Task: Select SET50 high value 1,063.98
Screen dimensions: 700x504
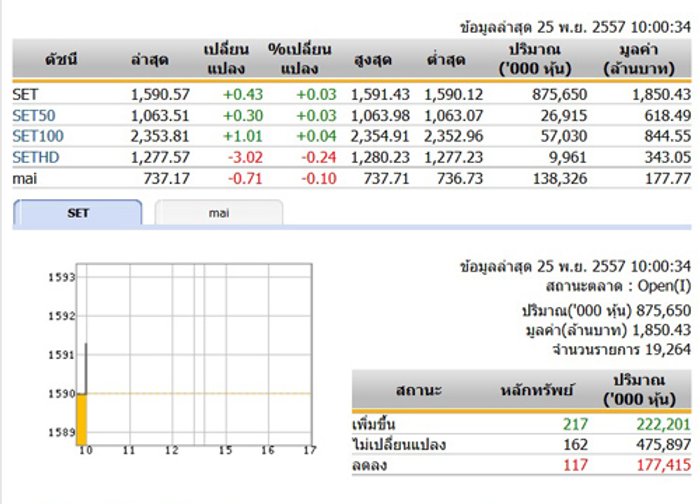Action: coord(380,116)
